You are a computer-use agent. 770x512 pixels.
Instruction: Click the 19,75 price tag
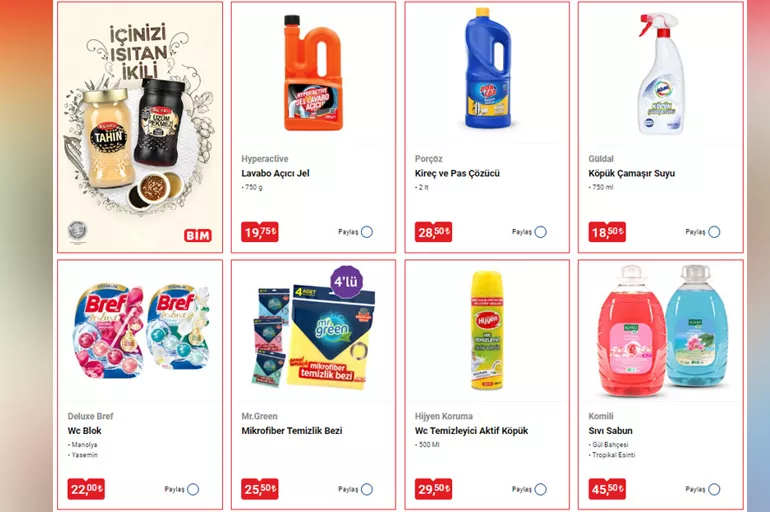tap(260, 232)
